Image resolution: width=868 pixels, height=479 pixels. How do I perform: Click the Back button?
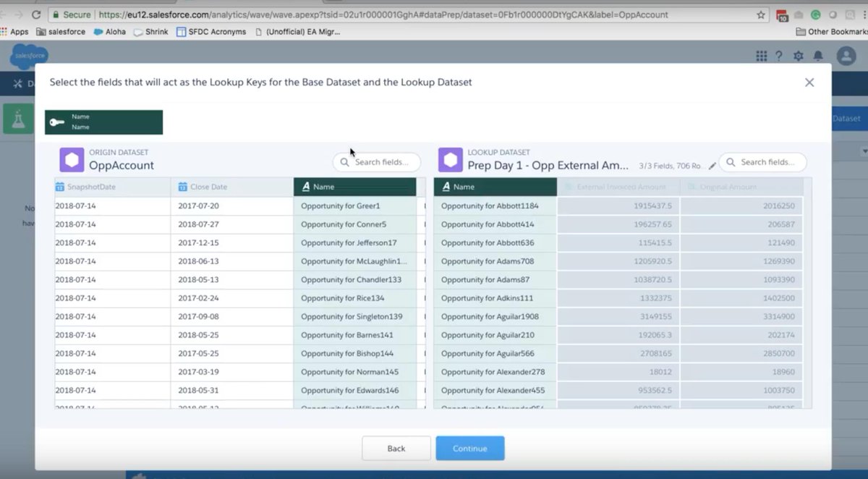[x=396, y=449]
